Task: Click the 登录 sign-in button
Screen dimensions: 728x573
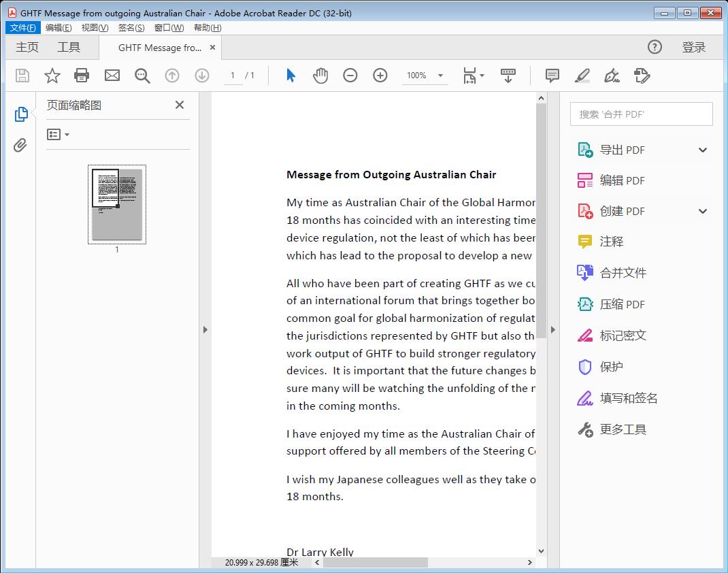Action: [693, 47]
